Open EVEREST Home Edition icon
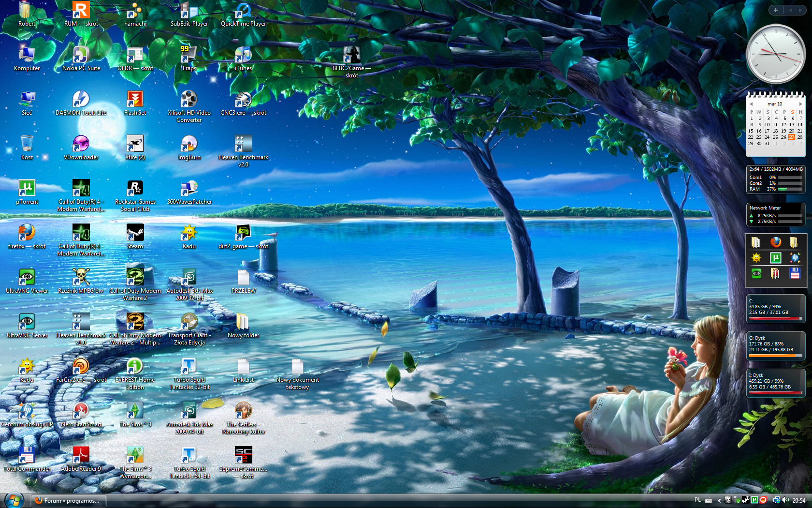This screenshot has height=508, width=812. 135,366
